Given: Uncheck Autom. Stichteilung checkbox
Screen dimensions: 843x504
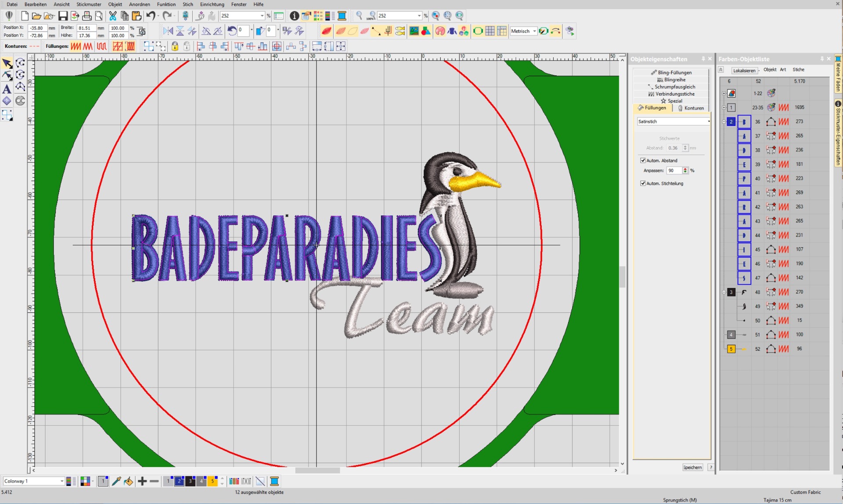Looking at the screenshot, I should coord(643,183).
